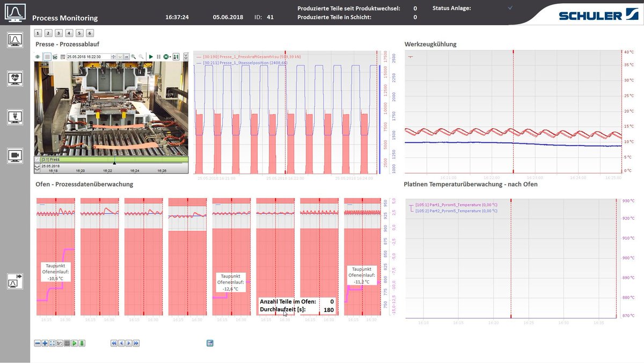The width and height of the screenshot is (644, 363).
Task: Click the fit-to-view button in bottom toolbar
Action: (x=52, y=343)
